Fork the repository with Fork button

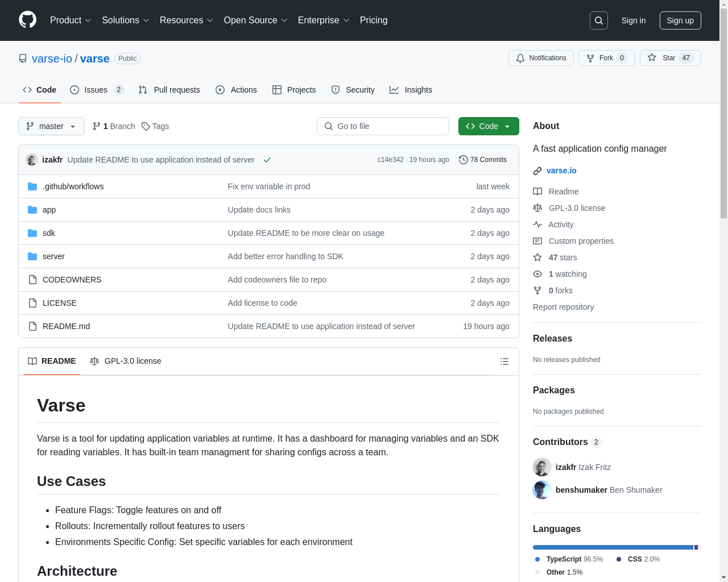tap(606, 58)
